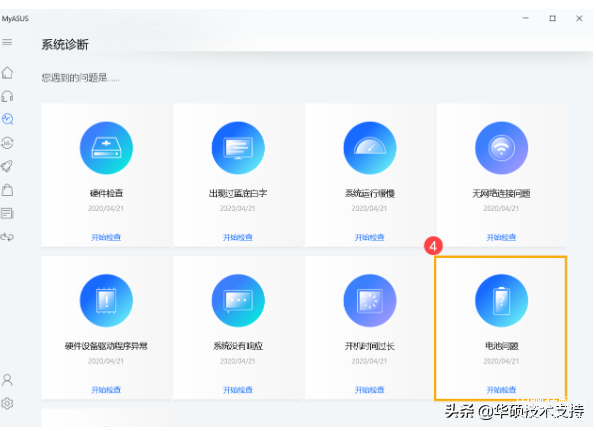This screenshot has height=431, width=596.
Task: Go to Home in the sidebar
Action: coord(7,73)
